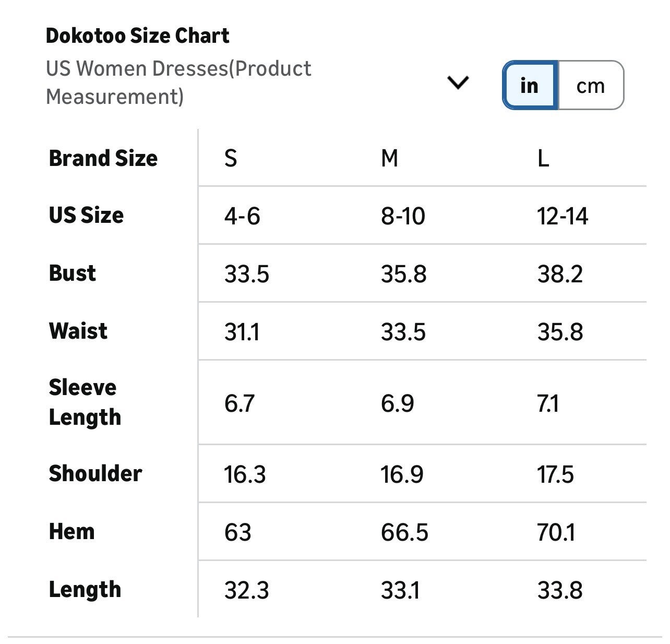Click the Hem row label
670x644 pixels.
click(x=72, y=531)
